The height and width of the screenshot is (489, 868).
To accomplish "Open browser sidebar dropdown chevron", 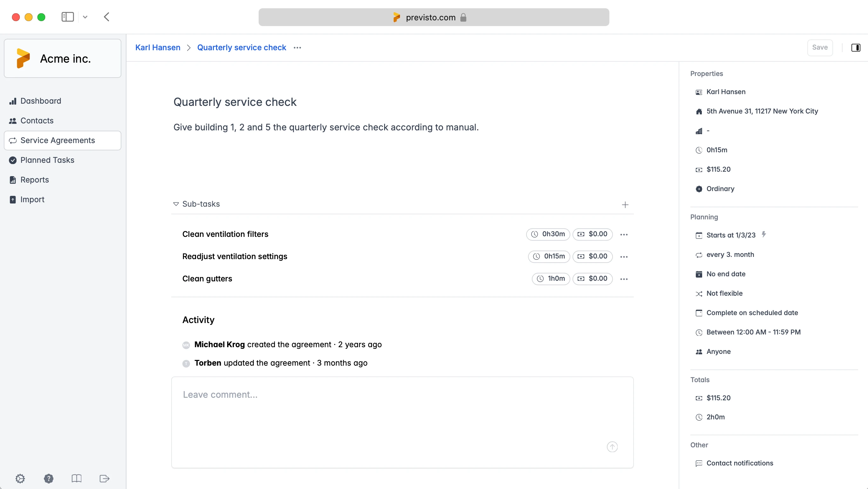I will click(x=85, y=17).
